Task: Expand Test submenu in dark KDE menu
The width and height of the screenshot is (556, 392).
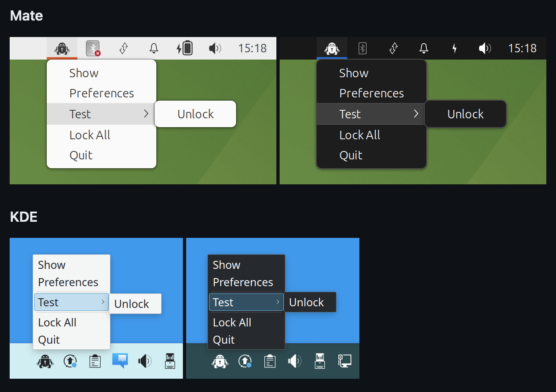Action: [246, 302]
